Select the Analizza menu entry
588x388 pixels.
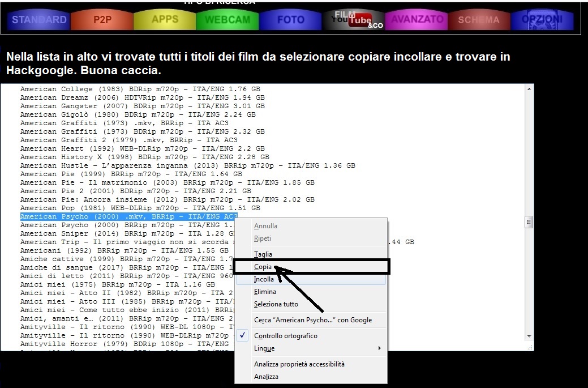311,376
